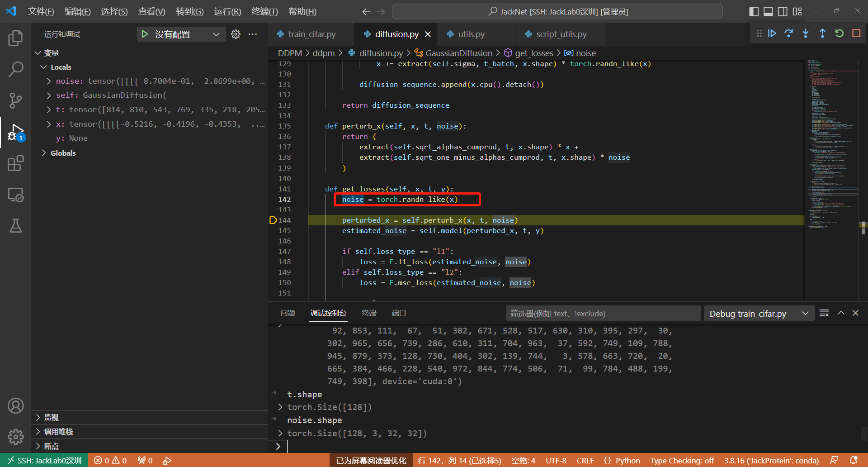This screenshot has height=467, width=868.
Task: Clear the debug console output
Action: 824,313
